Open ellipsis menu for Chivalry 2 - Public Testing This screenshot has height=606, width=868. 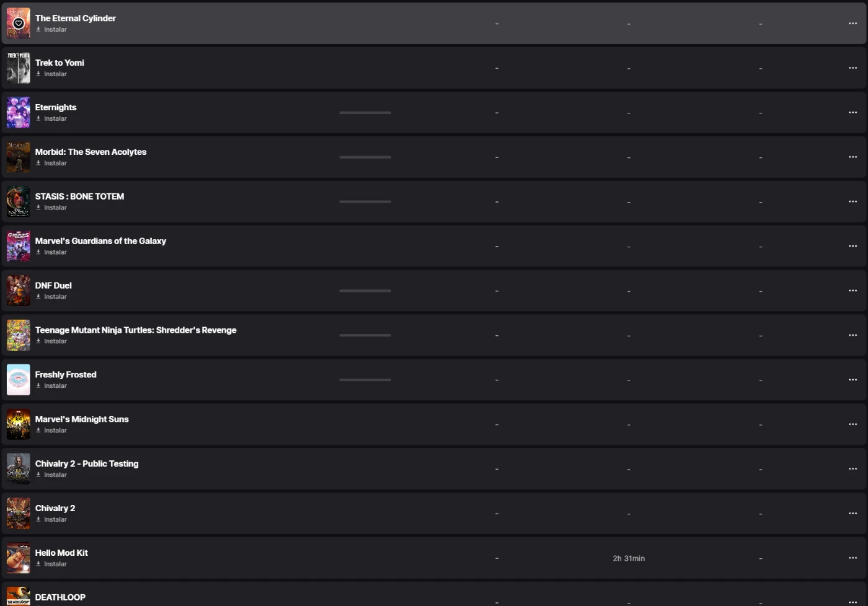[x=852, y=469]
